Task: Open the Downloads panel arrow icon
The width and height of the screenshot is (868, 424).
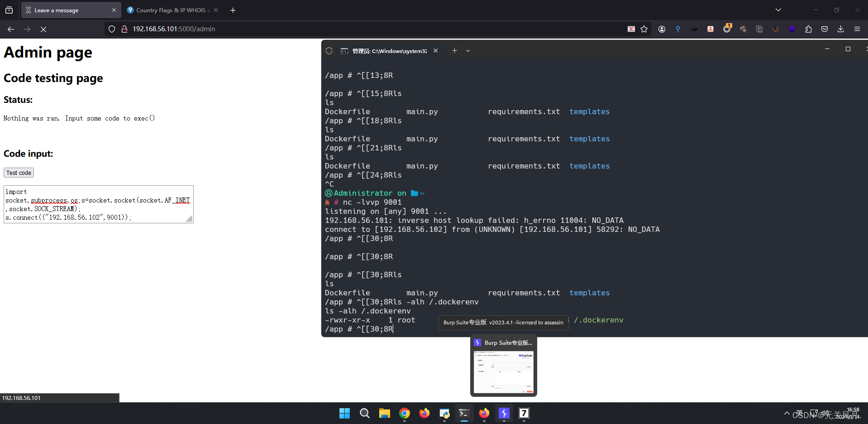Action: point(840,29)
